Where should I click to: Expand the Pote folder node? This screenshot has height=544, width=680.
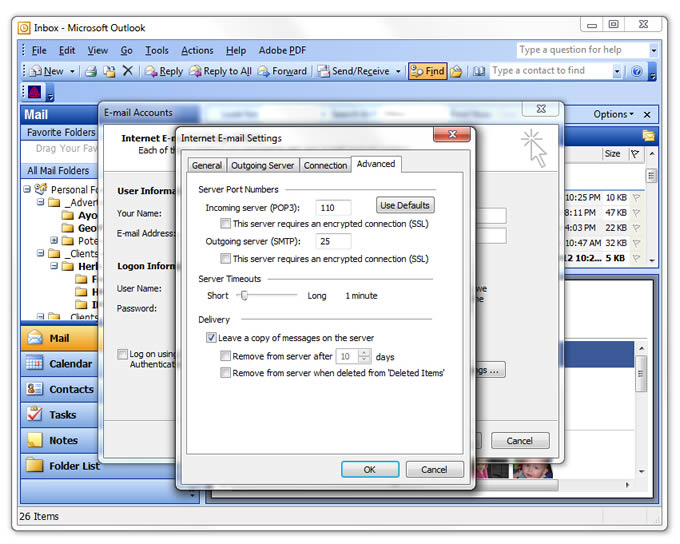[x=54, y=240]
